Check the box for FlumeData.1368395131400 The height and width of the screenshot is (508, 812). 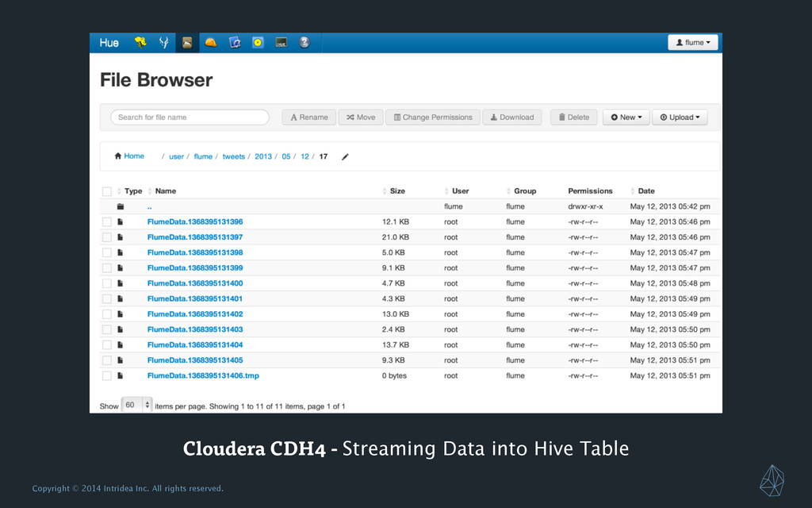click(x=107, y=283)
